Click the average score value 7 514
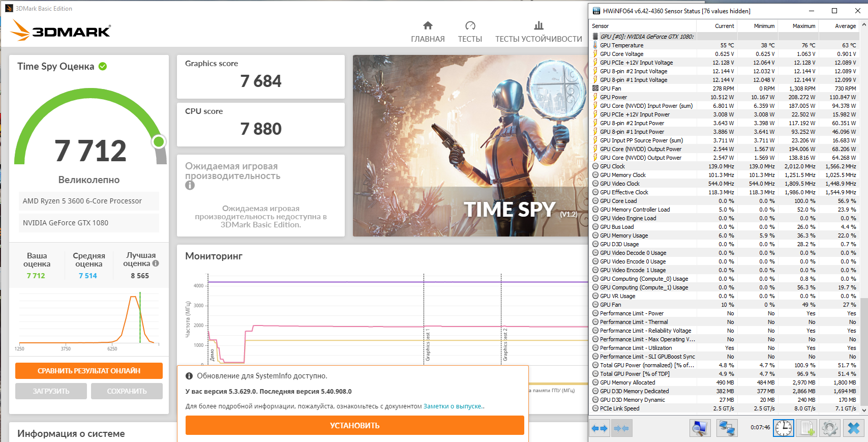This screenshot has height=442, width=868. pos(88,276)
